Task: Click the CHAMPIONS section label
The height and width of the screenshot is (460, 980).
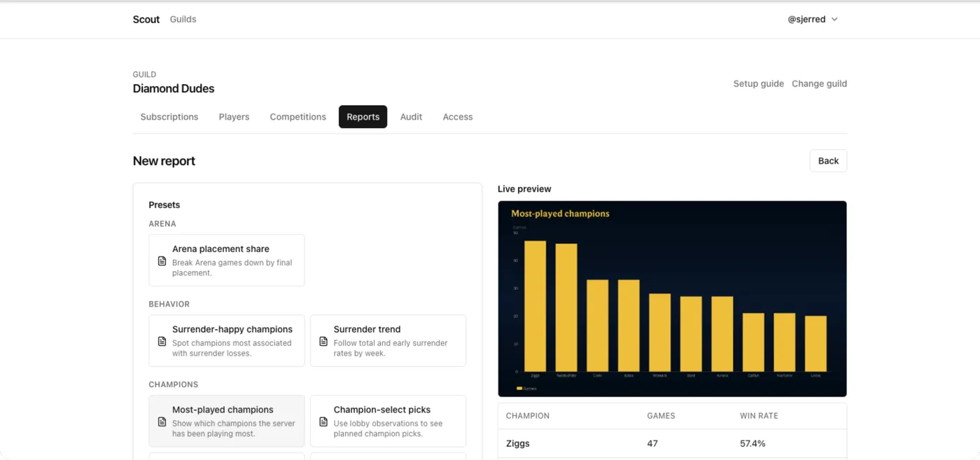Action: coord(174,385)
